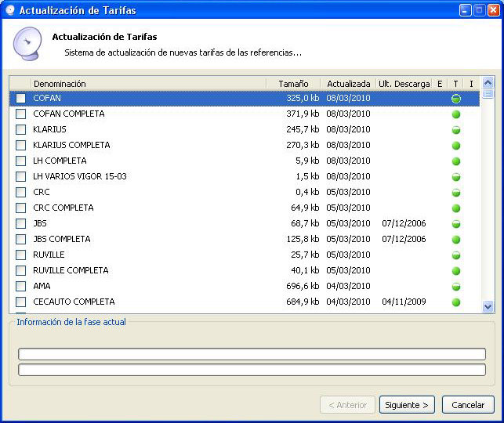Screen dimensions: 504x423
Task: Enable the LH VARIOS VIGOR 15-03 checkbox
Action: (x=21, y=176)
